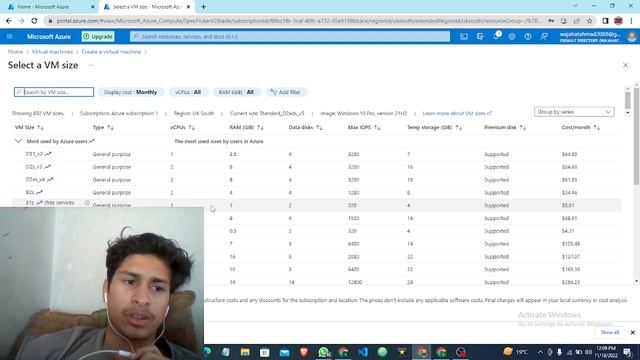Show hidden system tray icons
Image resolution: width=640 pixels, height=360 pixels.
tap(540, 352)
